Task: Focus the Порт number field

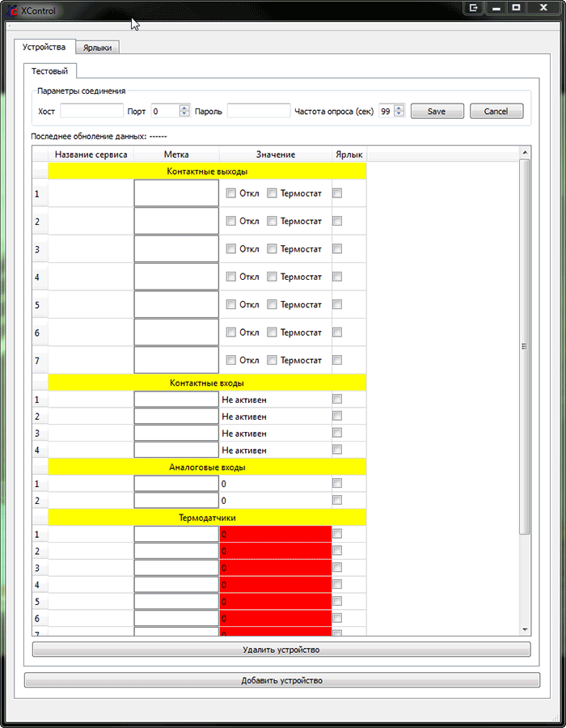Action: click(165, 111)
